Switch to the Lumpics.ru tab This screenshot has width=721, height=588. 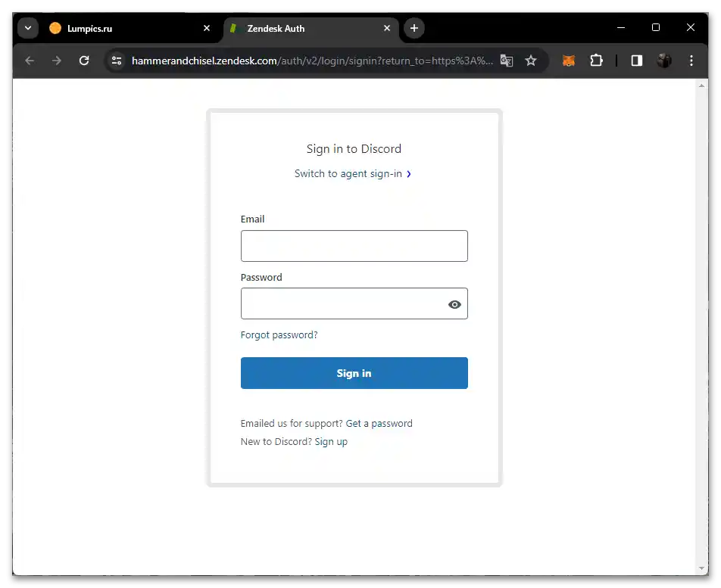tap(129, 29)
